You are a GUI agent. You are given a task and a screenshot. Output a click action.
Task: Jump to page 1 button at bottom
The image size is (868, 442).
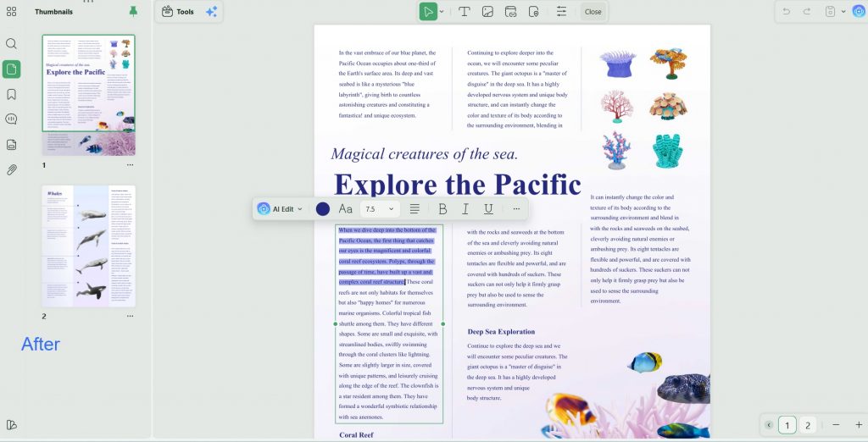pyautogui.click(x=787, y=425)
